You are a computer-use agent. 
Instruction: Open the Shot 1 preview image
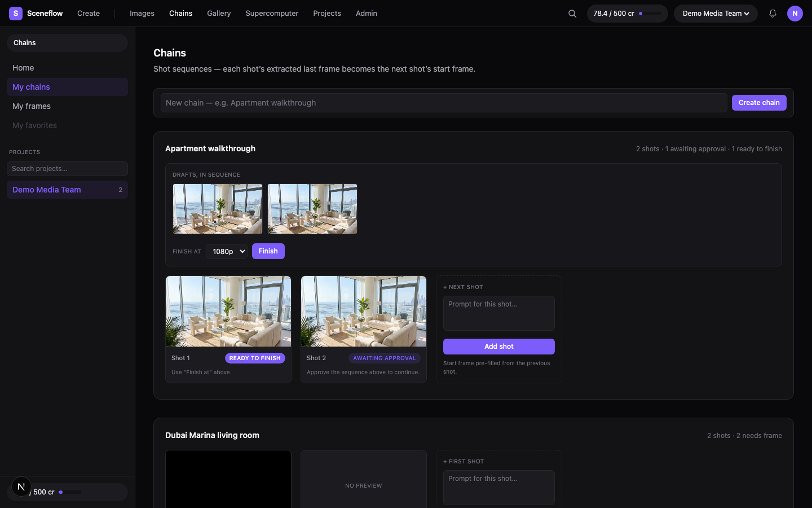(228, 311)
